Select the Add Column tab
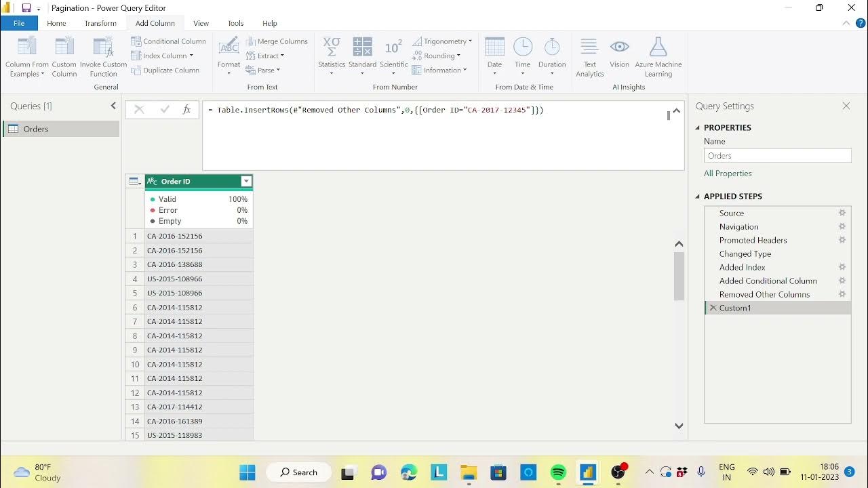 pos(155,23)
